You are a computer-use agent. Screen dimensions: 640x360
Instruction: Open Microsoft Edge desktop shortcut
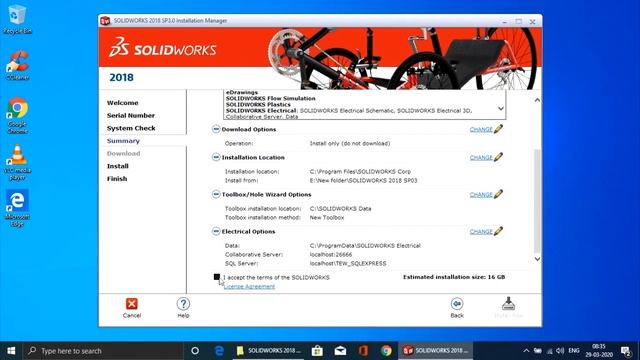coord(17,208)
